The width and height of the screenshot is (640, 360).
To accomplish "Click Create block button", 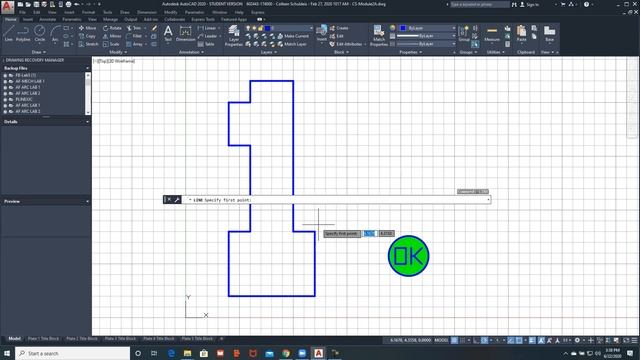I will (339, 28).
